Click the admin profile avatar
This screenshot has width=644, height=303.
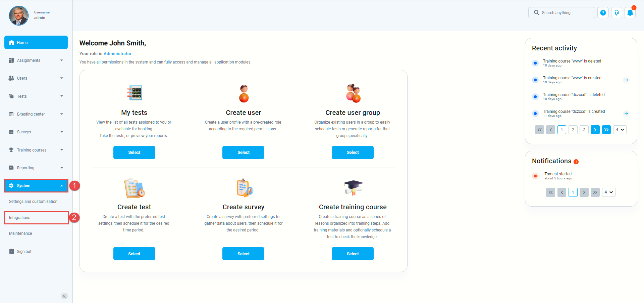pyautogui.click(x=19, y=15)
